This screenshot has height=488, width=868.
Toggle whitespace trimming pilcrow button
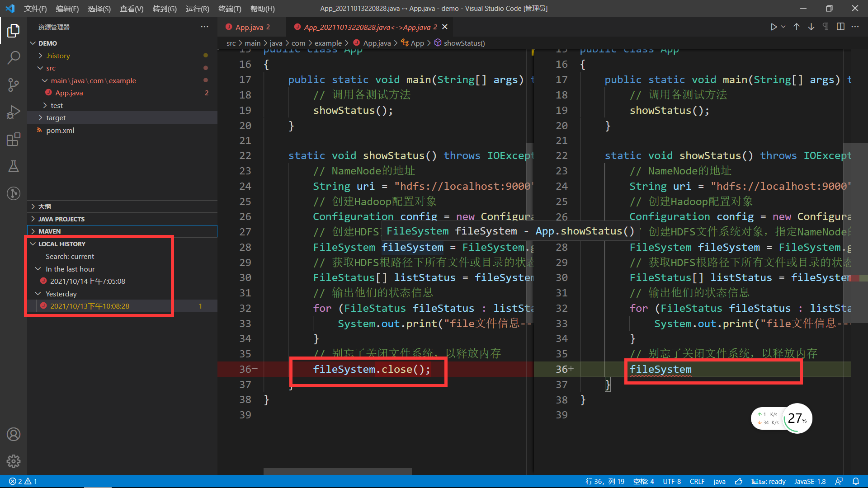click(826, 27)
